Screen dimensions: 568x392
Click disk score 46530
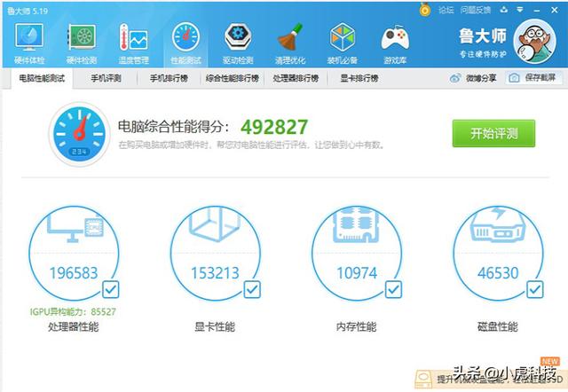(x=498, y=273)
